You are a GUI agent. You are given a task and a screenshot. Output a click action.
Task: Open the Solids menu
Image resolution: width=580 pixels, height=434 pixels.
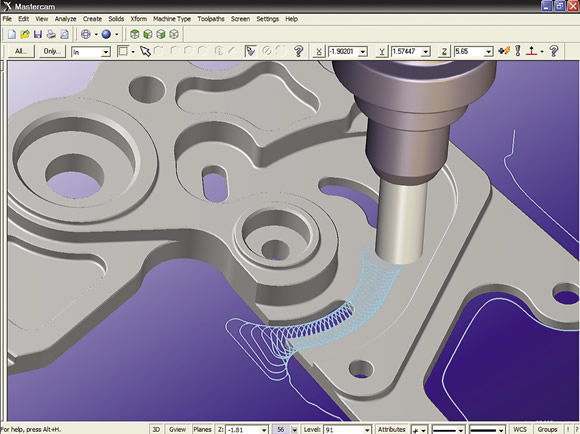[x=116, y=19]
